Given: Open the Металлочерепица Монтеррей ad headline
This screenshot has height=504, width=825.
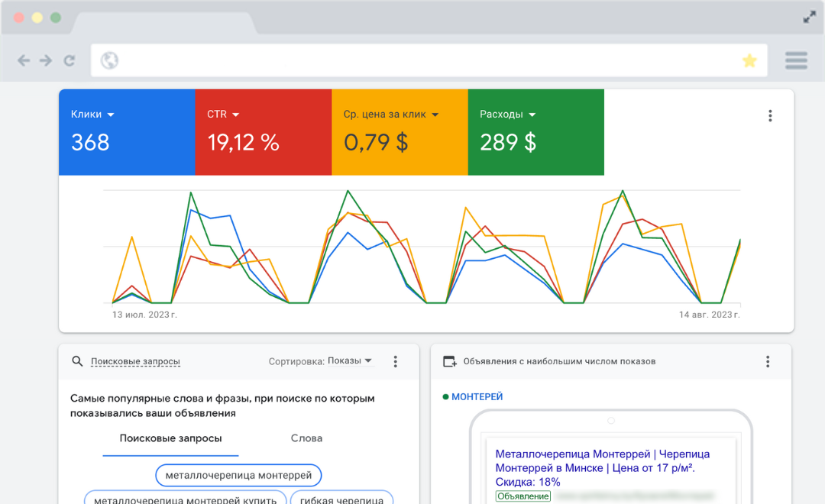Looking at the screenshot, I should tap(603, 467).
